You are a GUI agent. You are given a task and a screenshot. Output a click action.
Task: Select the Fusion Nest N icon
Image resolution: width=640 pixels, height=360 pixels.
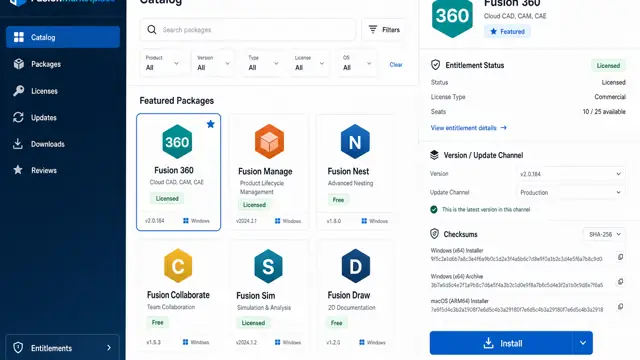pos(355,141)
